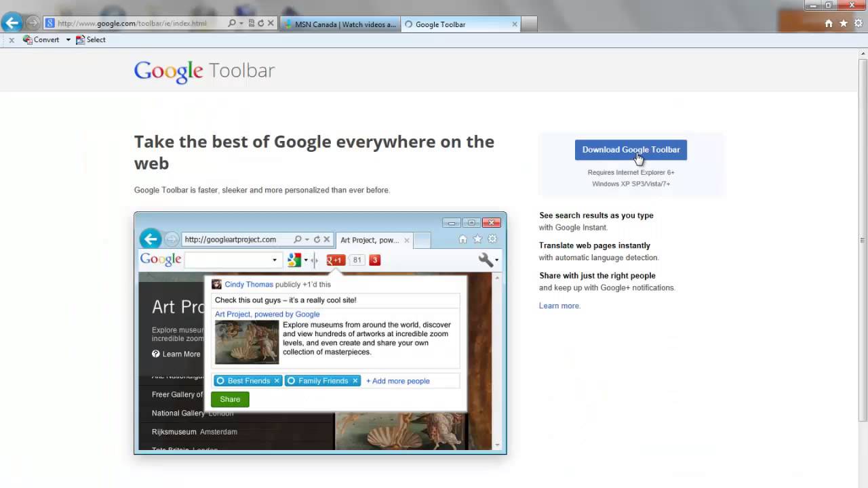Open the Tools gear menu
This screenshot has height=488, width=868.
[859, 23]
